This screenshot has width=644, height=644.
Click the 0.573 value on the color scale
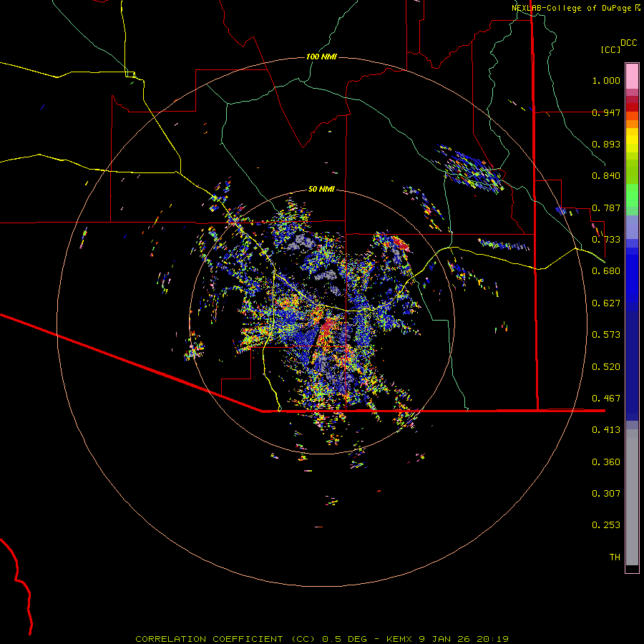[606, 335]
